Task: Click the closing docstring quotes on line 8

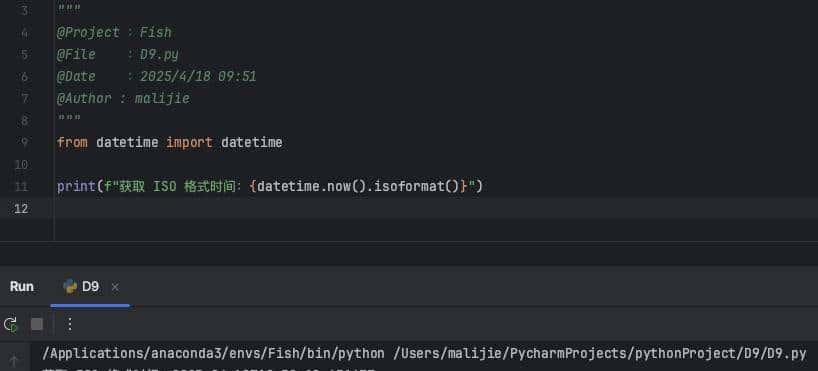Action: point(69,119)
